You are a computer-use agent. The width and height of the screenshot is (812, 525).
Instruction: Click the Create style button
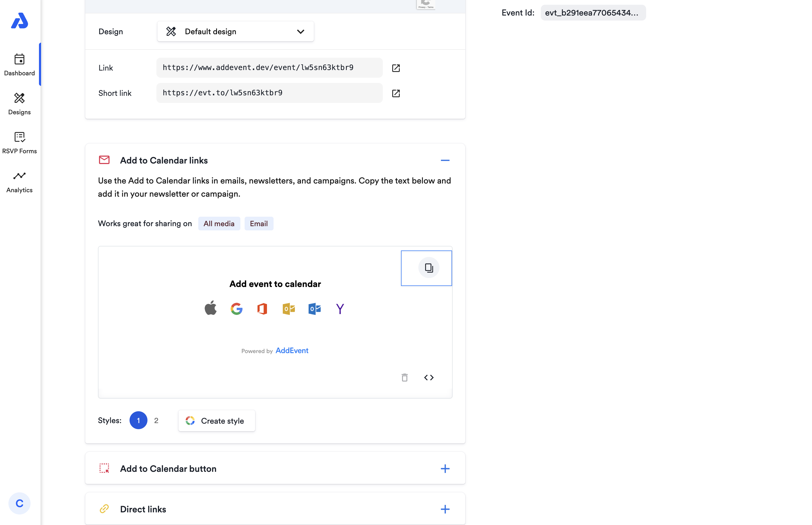(x=216, y=421)
